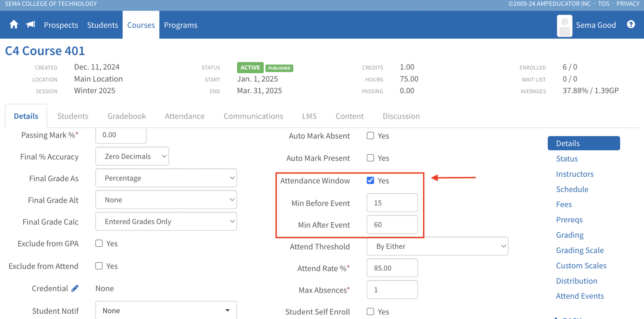The width and height of the screenshot is (644, 319).
Task: Click the Min Before Event field
Action: pos(392,203)
